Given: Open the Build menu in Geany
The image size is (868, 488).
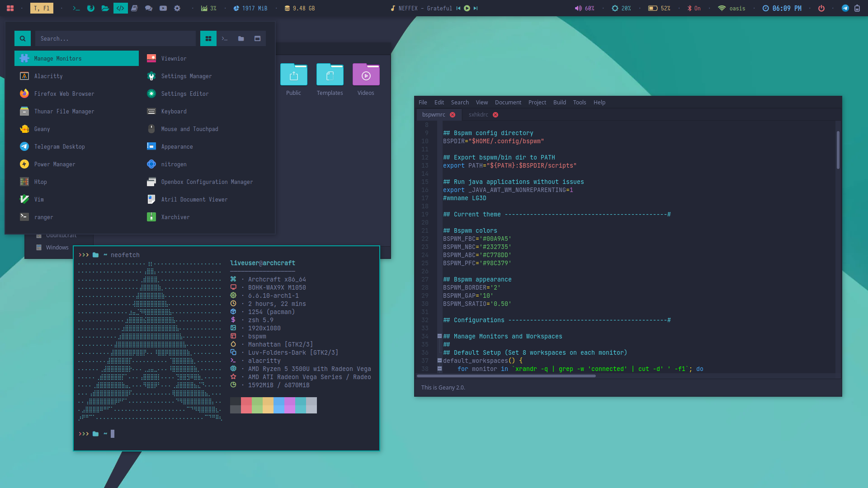Looking at the screenshot, I should (559, 103).
